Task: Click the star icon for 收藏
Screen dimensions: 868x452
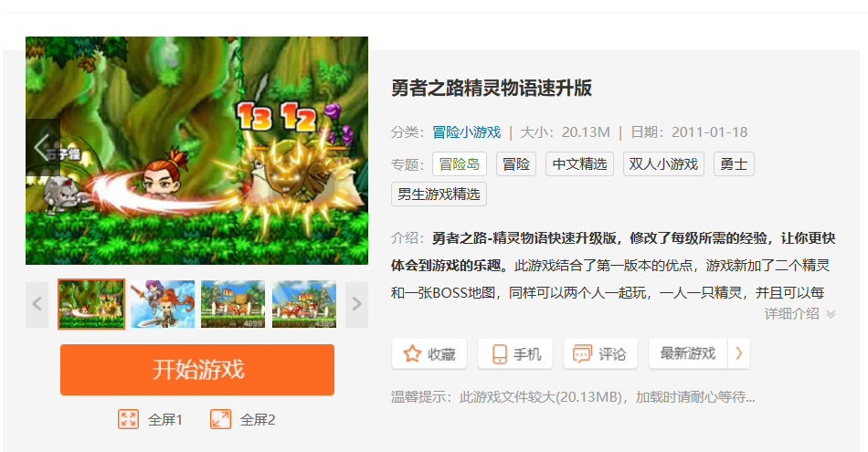Action: (412, 353)
